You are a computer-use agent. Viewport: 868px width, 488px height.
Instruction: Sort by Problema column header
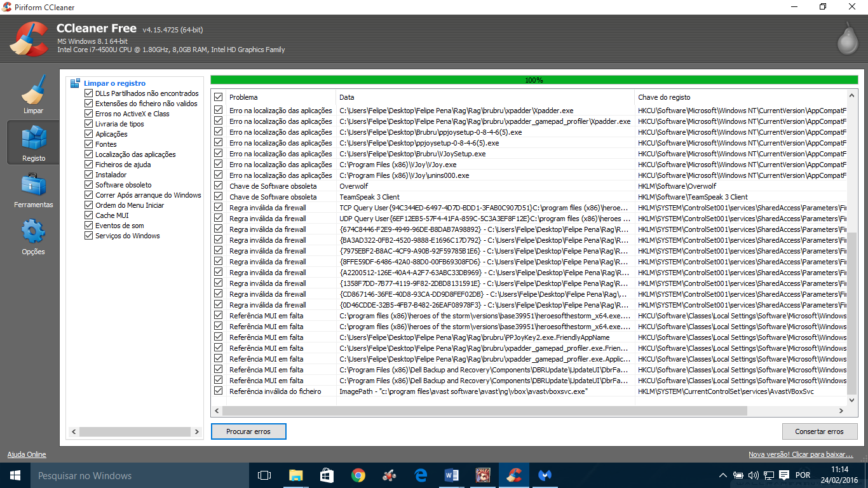click(x=281, y=97)
